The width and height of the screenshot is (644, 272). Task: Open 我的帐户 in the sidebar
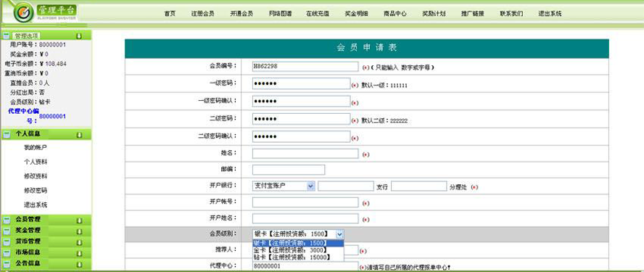[x=36, y=147]
